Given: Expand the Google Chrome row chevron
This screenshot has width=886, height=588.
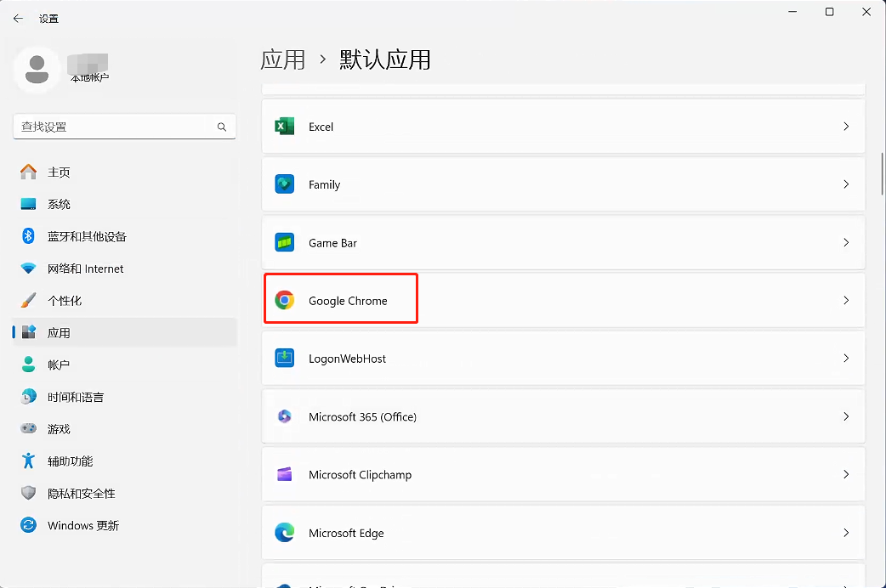Looking at the screenshot, I should pyautogui.click(x=846, y=301).
